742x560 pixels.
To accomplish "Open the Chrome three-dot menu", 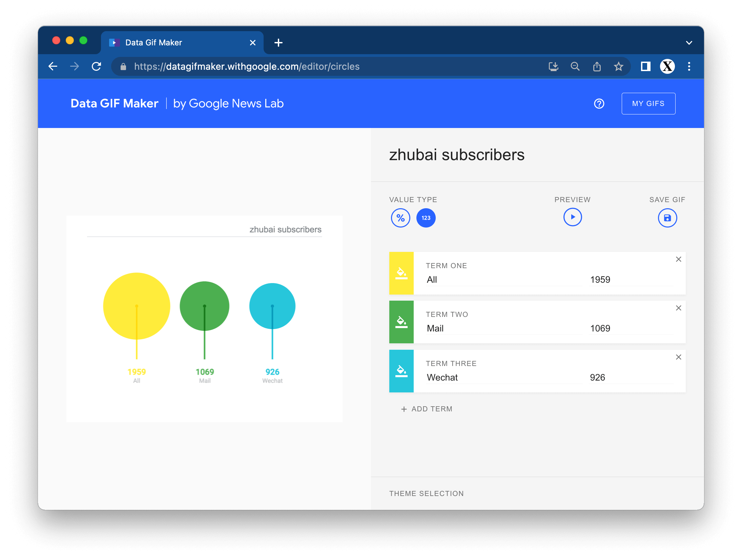I will coord(689,66).
